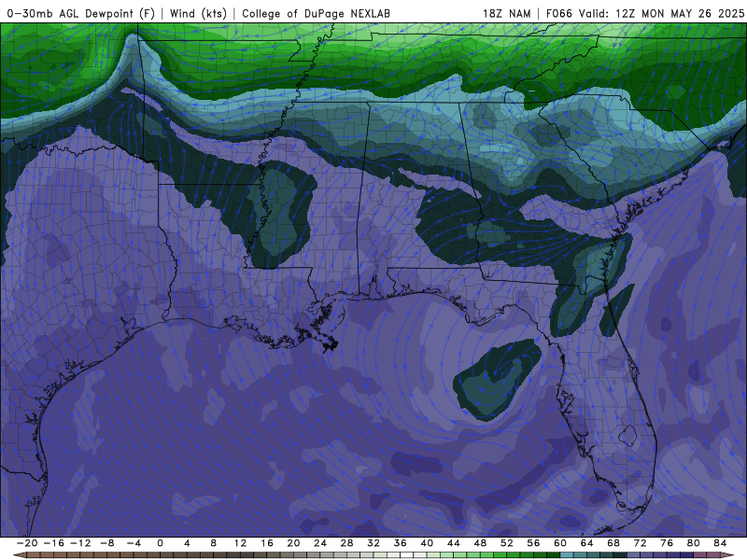Image resolution: width=747 pixels, height=560 pixels.
Task: Select the 44 value on the color scale
Action: (454, 543)
